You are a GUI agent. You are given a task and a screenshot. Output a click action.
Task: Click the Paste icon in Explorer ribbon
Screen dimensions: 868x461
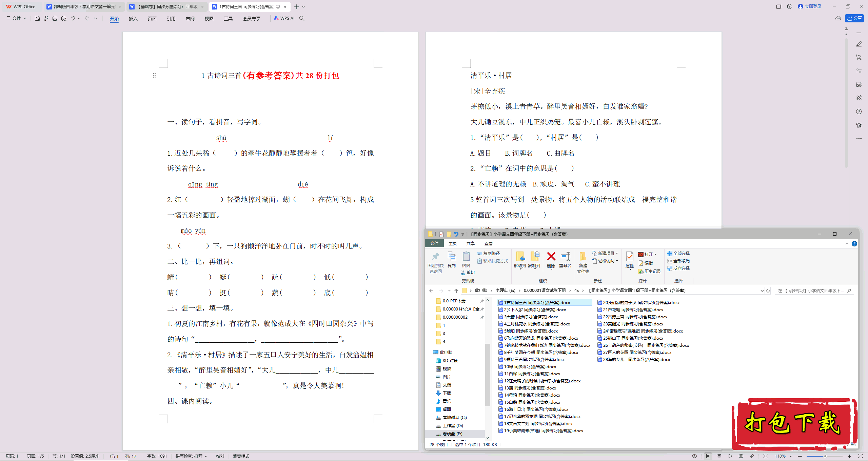466,260
